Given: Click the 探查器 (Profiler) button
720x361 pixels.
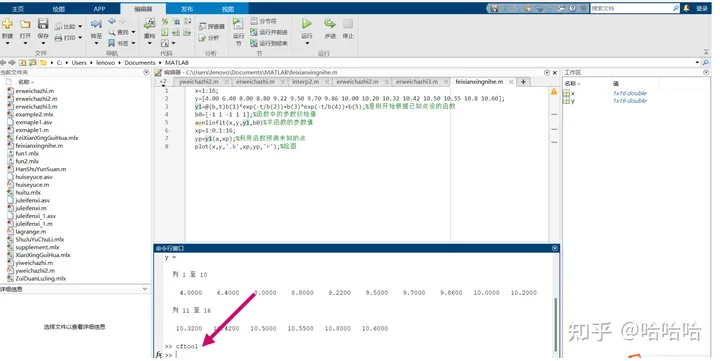Looking at the screenshot, I should [212, 27].
